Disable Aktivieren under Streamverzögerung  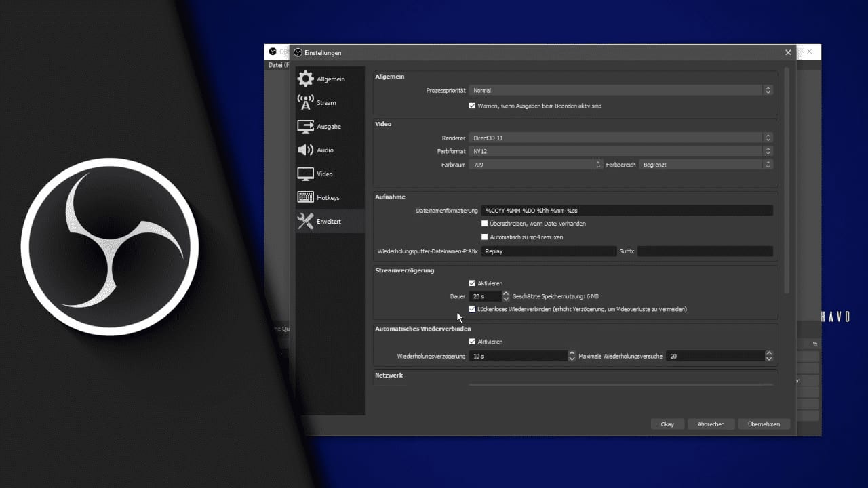pos(472,283)
